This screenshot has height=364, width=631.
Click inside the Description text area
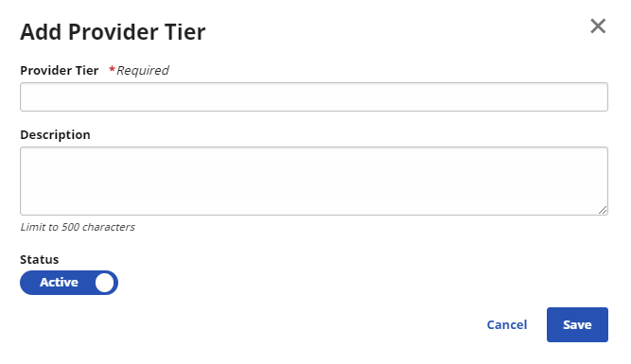[314, 181]
